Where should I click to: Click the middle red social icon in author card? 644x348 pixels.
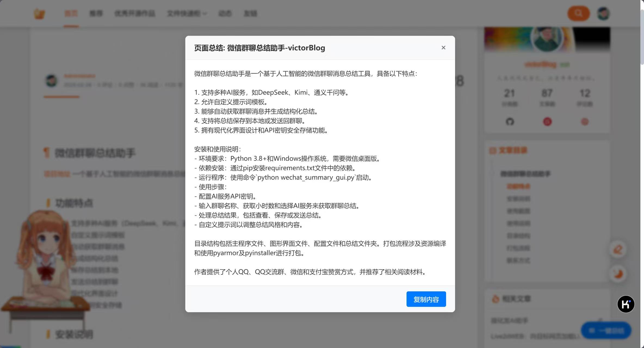point(547,122)
